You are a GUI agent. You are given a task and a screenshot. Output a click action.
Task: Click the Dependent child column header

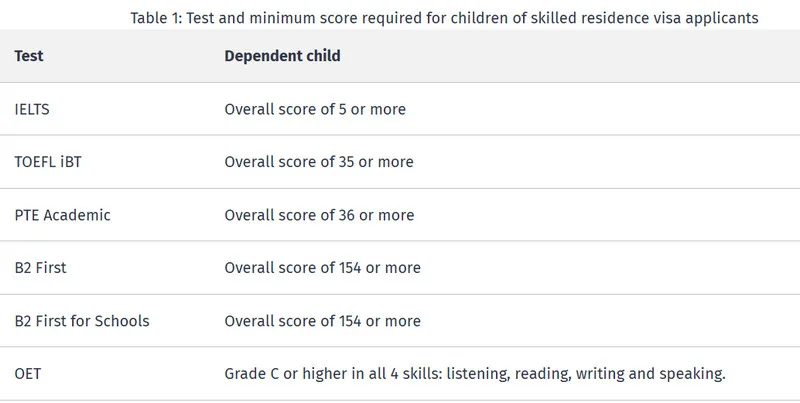282,56
